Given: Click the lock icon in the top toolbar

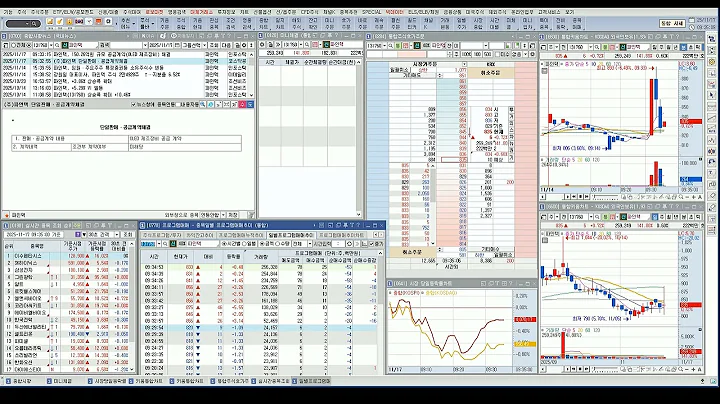Looking at the screenshot, I should click(x=69, y=21).
